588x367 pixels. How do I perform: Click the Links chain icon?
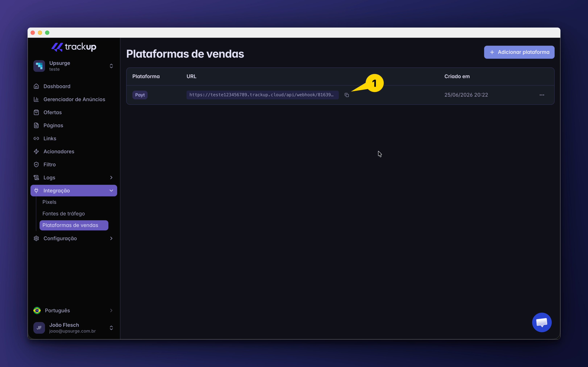(36, 138)
